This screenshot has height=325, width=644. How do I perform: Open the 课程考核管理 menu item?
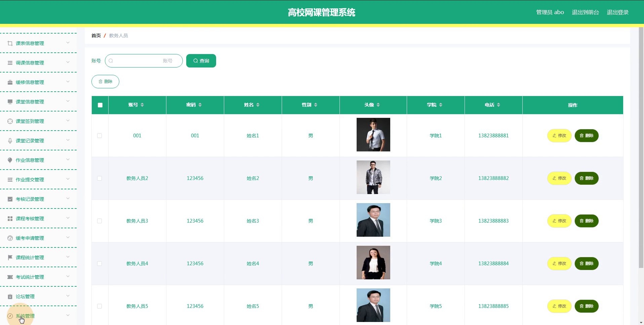pos(38,219)
